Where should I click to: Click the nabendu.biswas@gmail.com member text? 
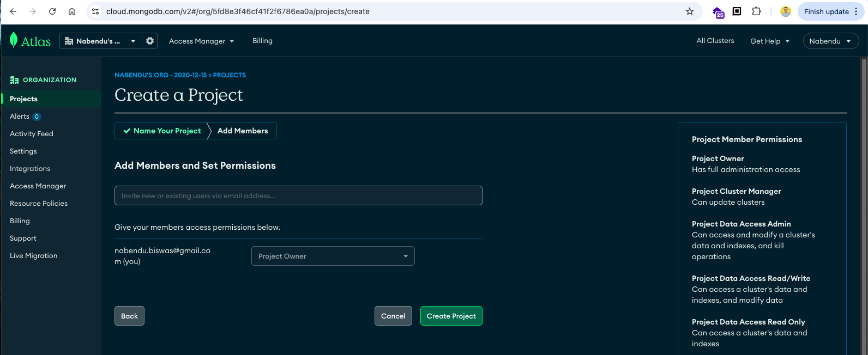[162, 256]
